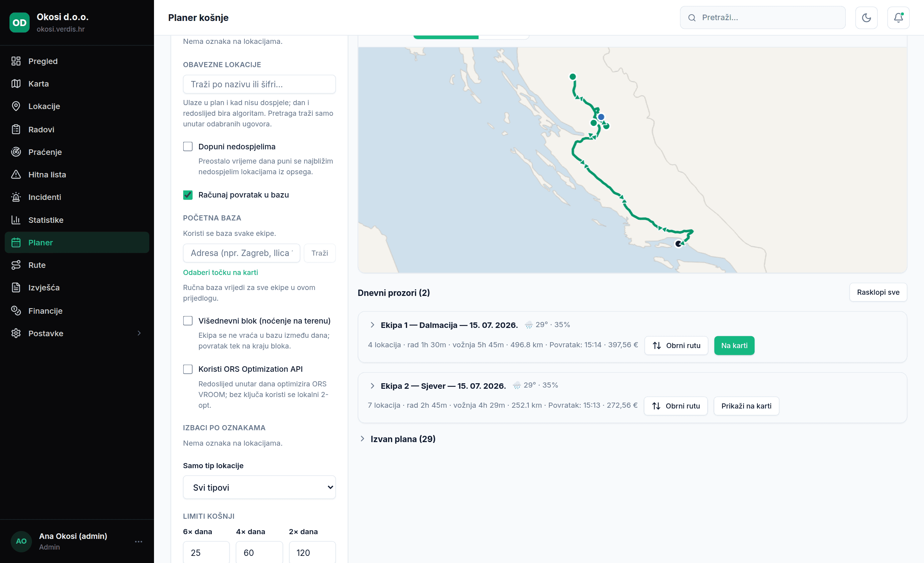
Task: Focus Obavezne lokacije search field
Action: [x=259, y=84]
